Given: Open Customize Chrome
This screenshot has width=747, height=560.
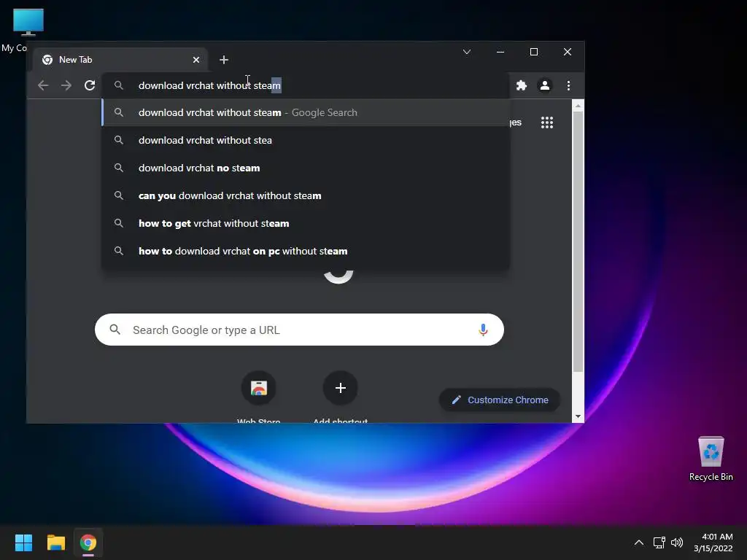Looking at the screenshot, I should (x=499, y=400).
